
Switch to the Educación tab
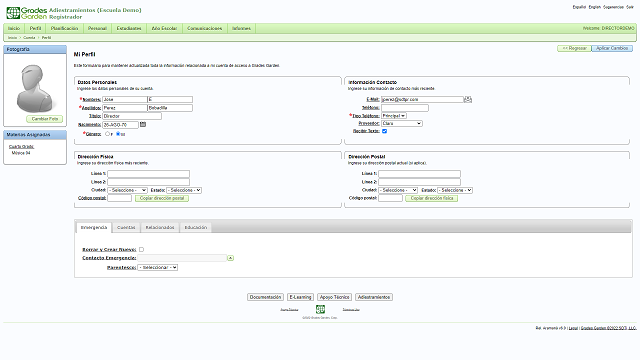196,227
